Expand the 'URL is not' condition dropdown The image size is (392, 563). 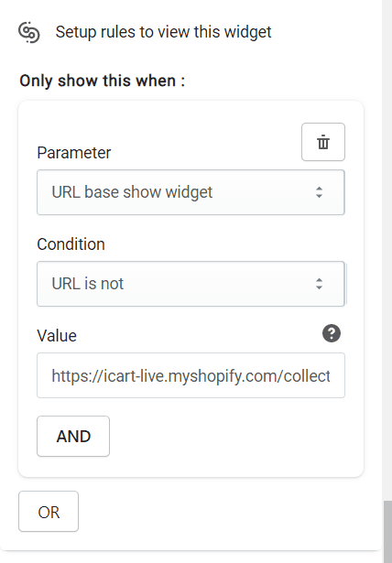(191, 284)
